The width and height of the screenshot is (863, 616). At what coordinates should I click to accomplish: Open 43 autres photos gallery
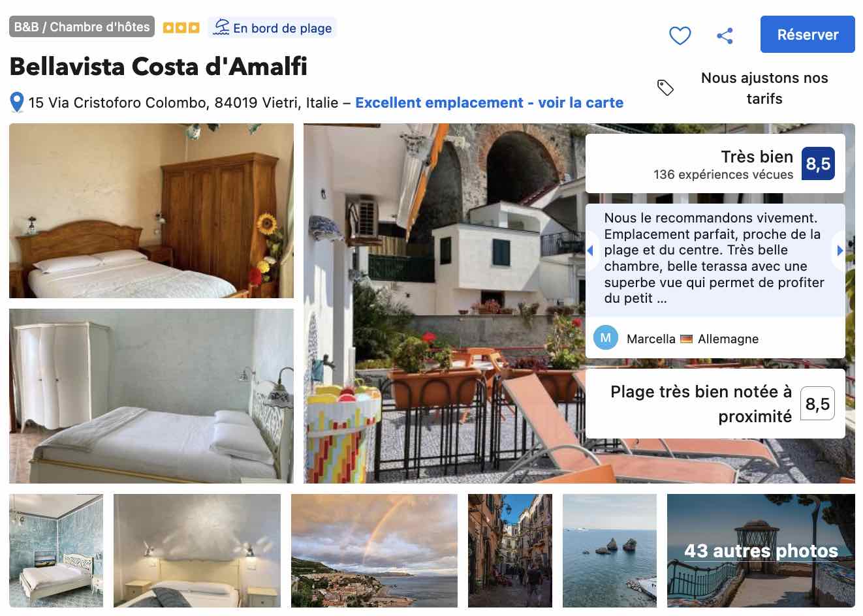tap(761, 551)
